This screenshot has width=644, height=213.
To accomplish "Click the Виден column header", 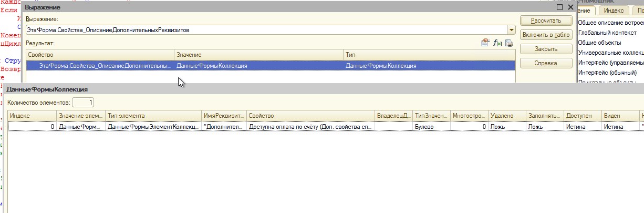I will point(620,115).
